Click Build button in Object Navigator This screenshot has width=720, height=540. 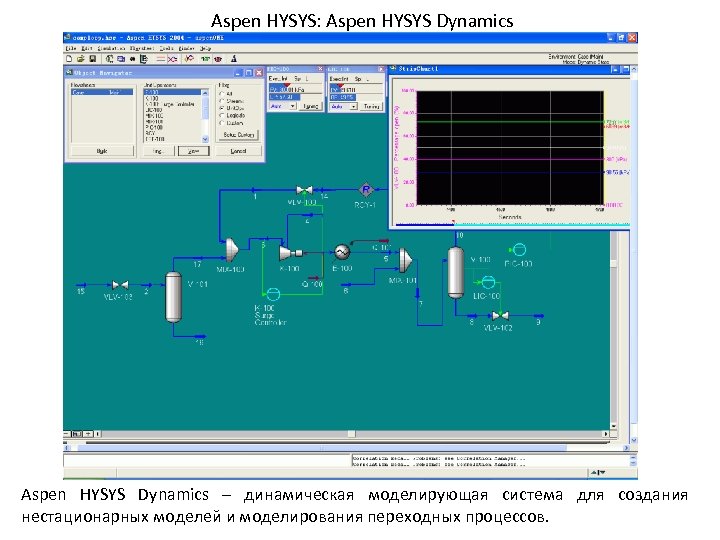click(102, 151)
